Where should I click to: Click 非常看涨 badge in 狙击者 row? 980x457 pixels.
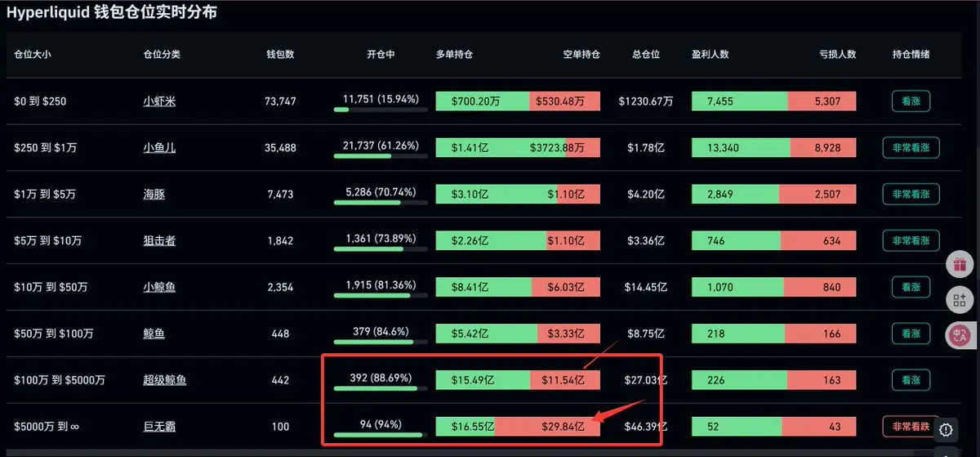click(x=911, y=241)
